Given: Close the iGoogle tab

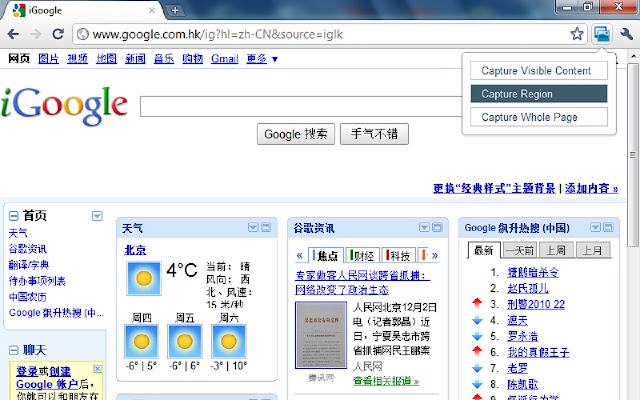Looking at the screenshot, I should click(152, 10).
